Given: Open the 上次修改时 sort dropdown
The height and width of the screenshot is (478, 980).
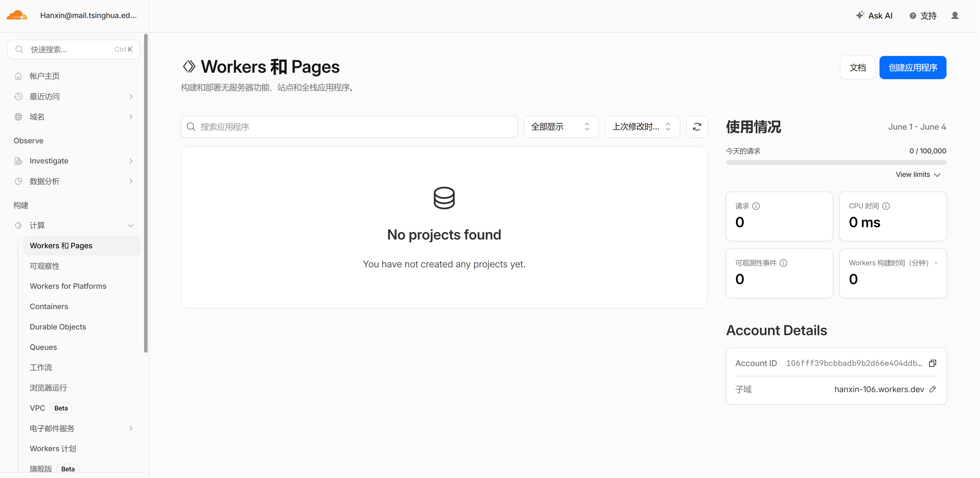Looking at the screenshot, I should pos(642,127).
